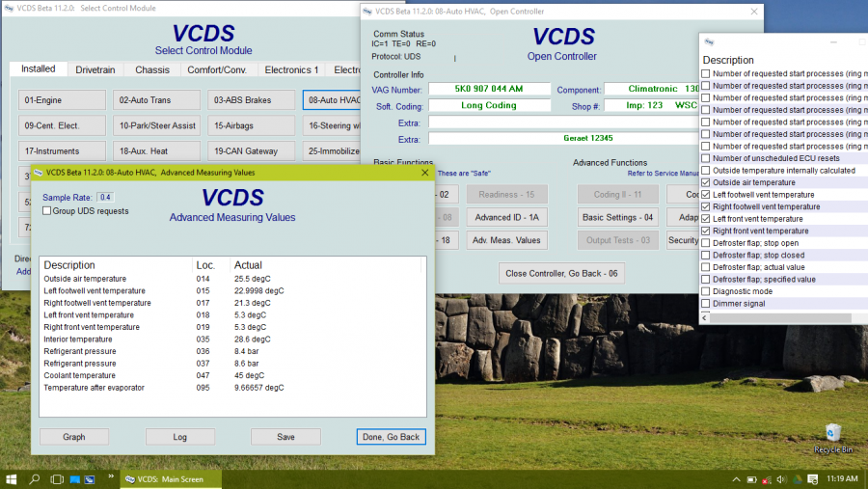The height and width of the screenshot is (489, 868).
Task: Select the 09-Cent. Elect. module
Action: (x=62, y=125)
